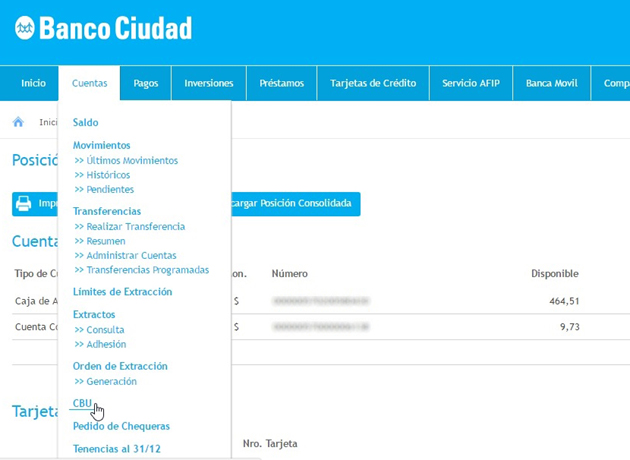
Task: Open the Banca Movil tab
Action: (x=552, y=84)
